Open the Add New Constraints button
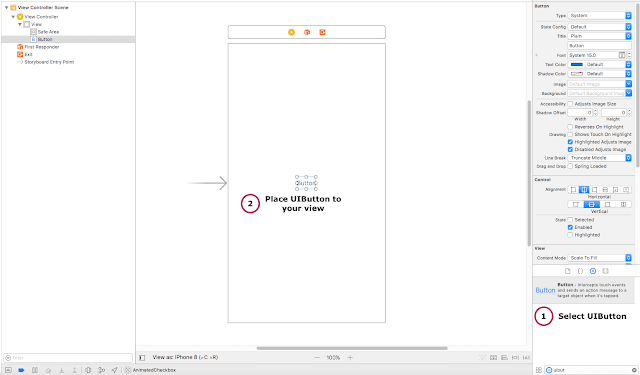Screen dimensions: 640x375 coord(516,358)
